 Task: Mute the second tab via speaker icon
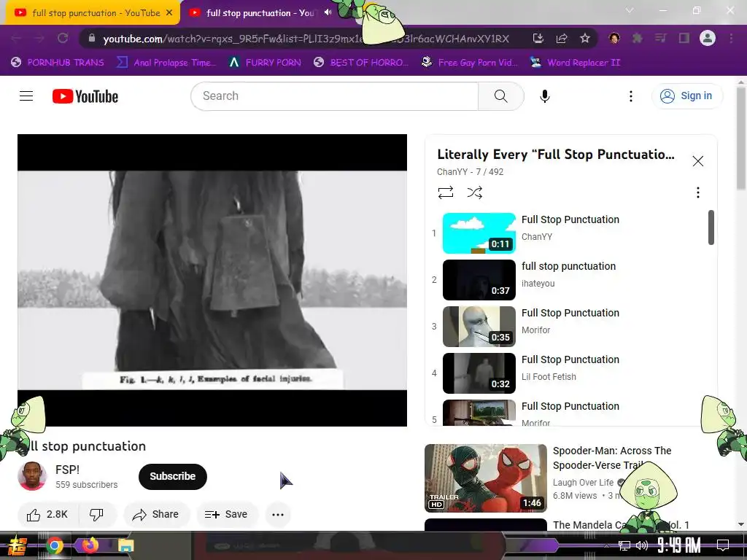(328, 12)
